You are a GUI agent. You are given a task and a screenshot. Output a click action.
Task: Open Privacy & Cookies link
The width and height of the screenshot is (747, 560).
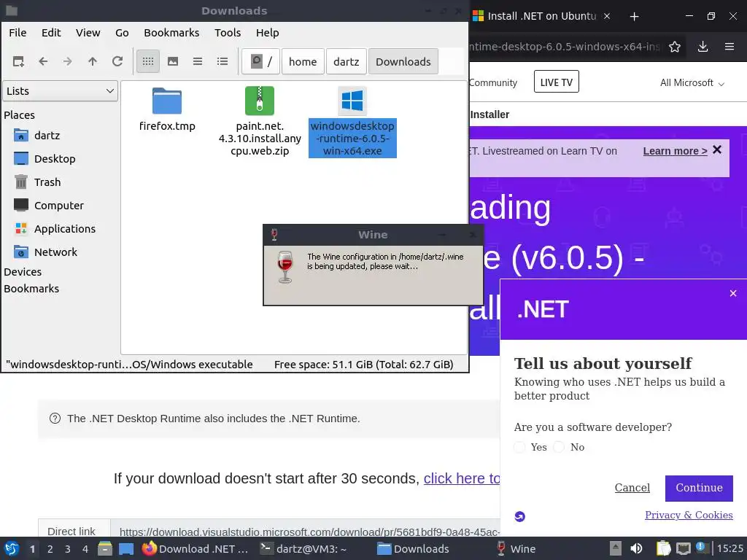click(x=689, y=515)
